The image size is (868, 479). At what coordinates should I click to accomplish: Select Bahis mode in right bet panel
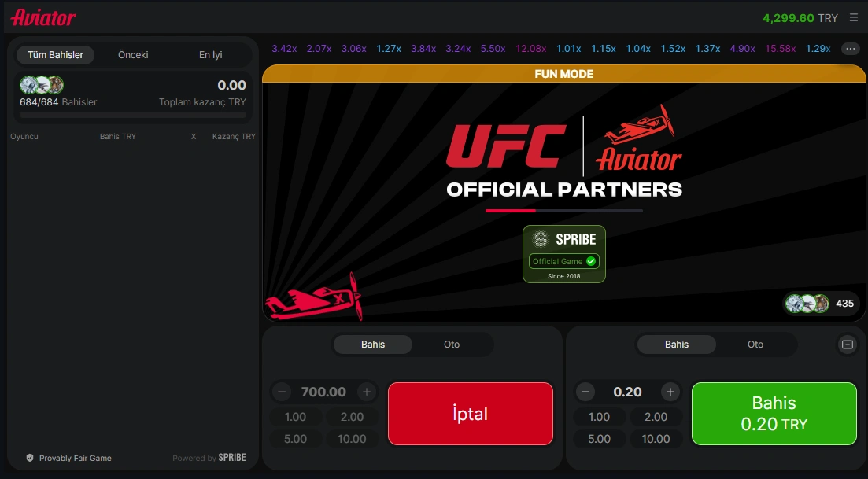677,344
